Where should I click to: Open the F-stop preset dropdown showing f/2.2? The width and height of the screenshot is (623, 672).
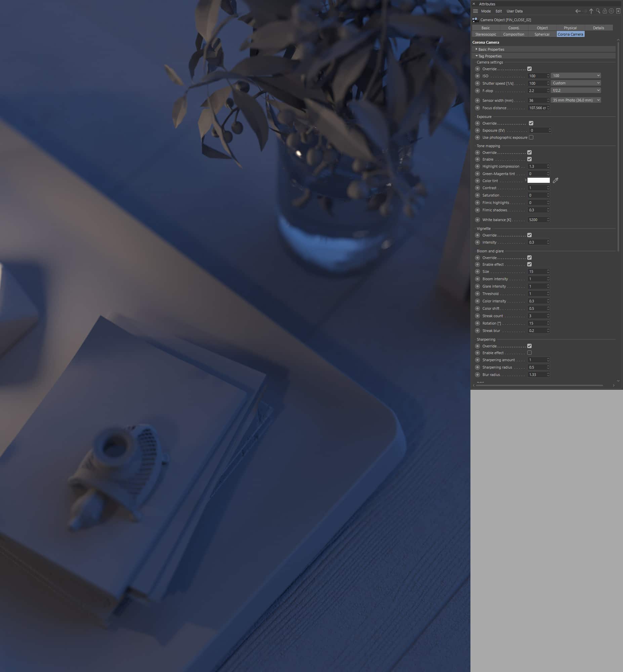click(576, 91)
